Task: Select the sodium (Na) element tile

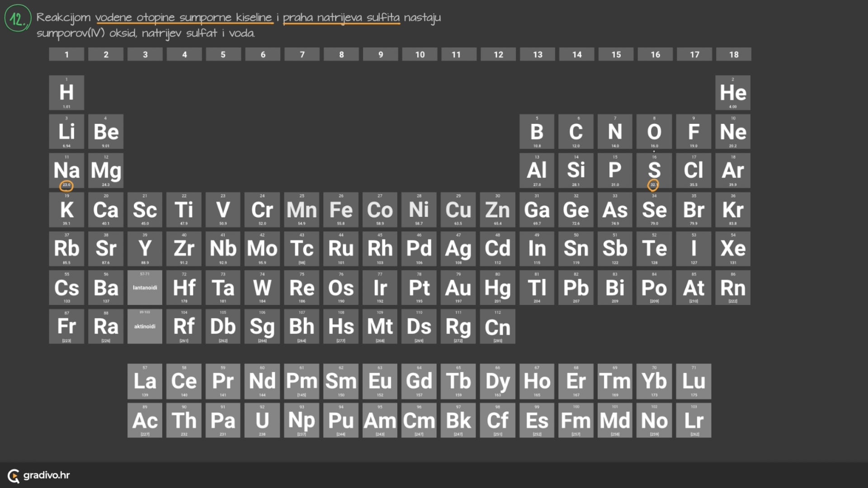Action: click(x=66, y=171)
